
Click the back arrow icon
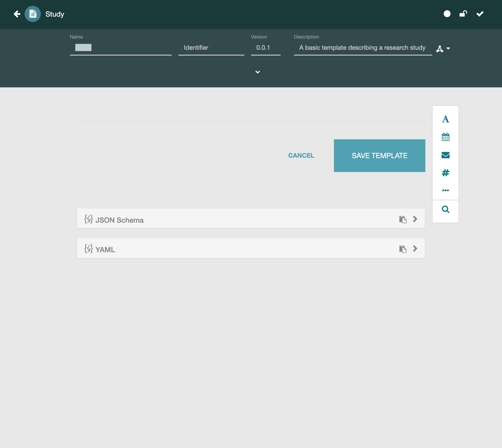17,14
